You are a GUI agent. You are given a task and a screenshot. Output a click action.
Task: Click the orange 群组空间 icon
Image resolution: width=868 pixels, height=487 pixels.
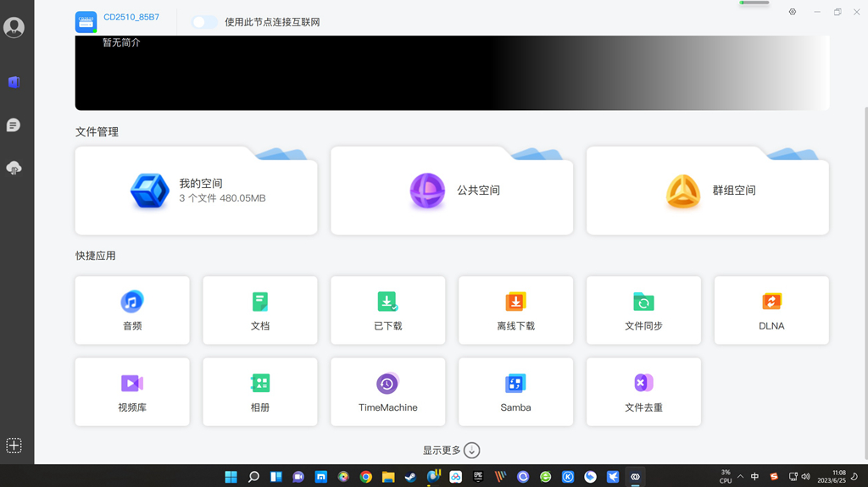pos(683,191)
